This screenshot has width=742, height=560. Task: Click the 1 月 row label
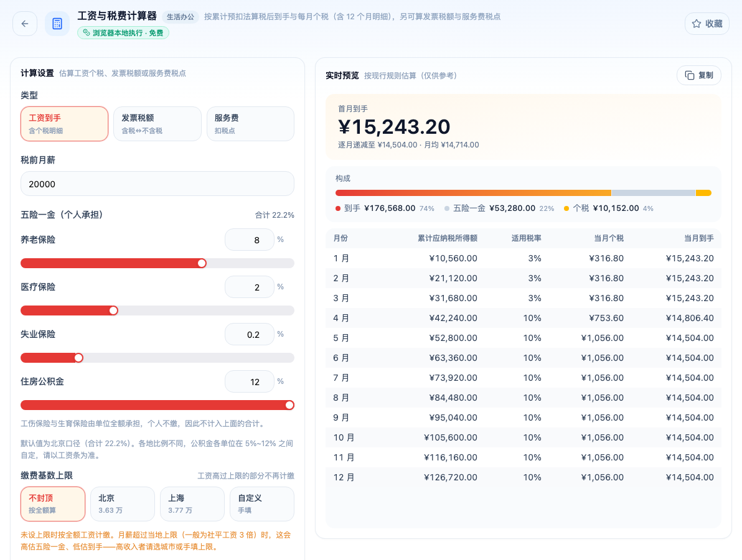341,258
